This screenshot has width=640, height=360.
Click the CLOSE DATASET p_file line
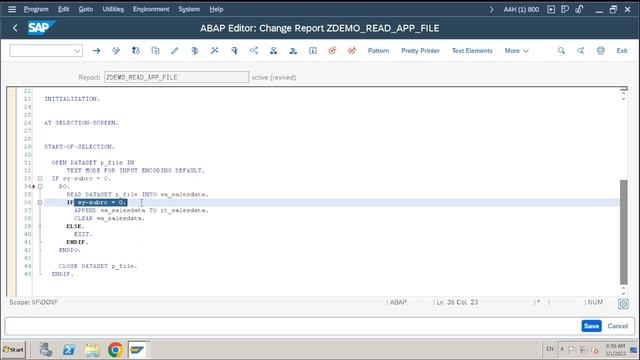pos(98,266)
